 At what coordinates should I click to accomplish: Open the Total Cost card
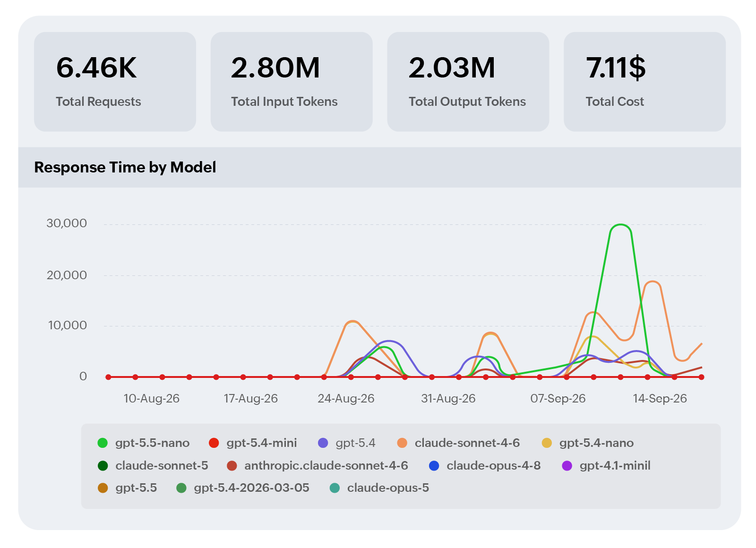tap(645, 82)
